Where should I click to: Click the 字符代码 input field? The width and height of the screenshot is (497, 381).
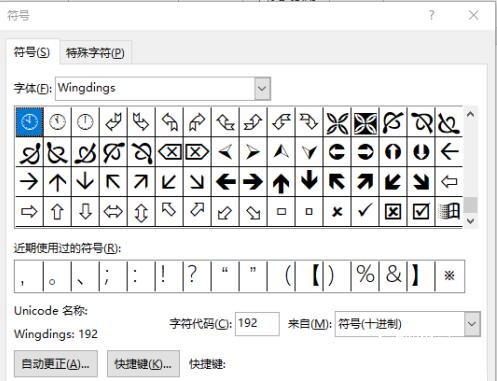pos(257,323)
